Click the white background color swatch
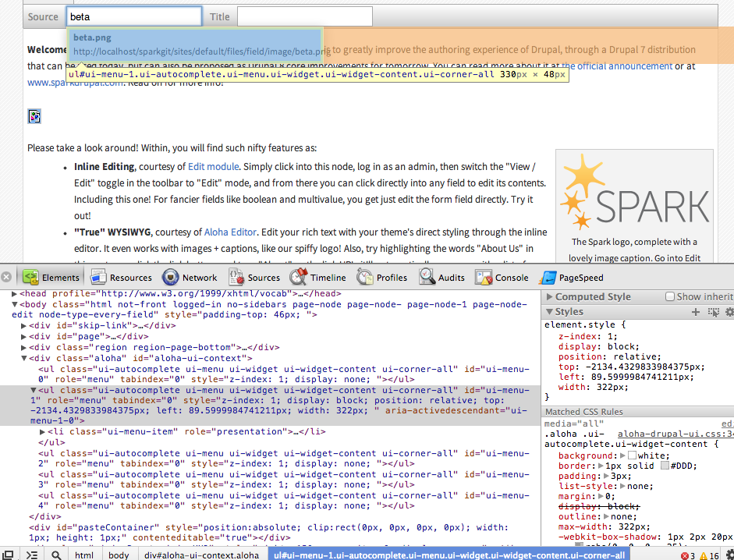The image size is (734, 560). (x=632, y=455)
